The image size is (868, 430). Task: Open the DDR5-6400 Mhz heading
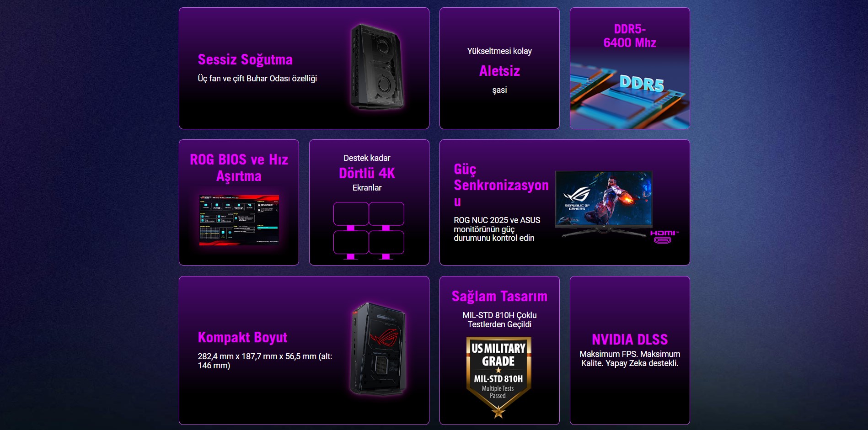[630, 36]
